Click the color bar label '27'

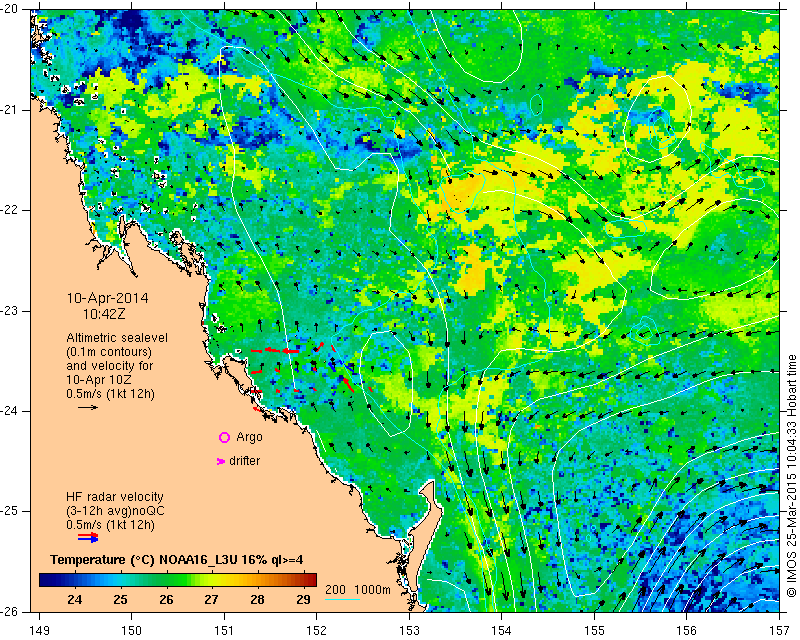[211, 599]
